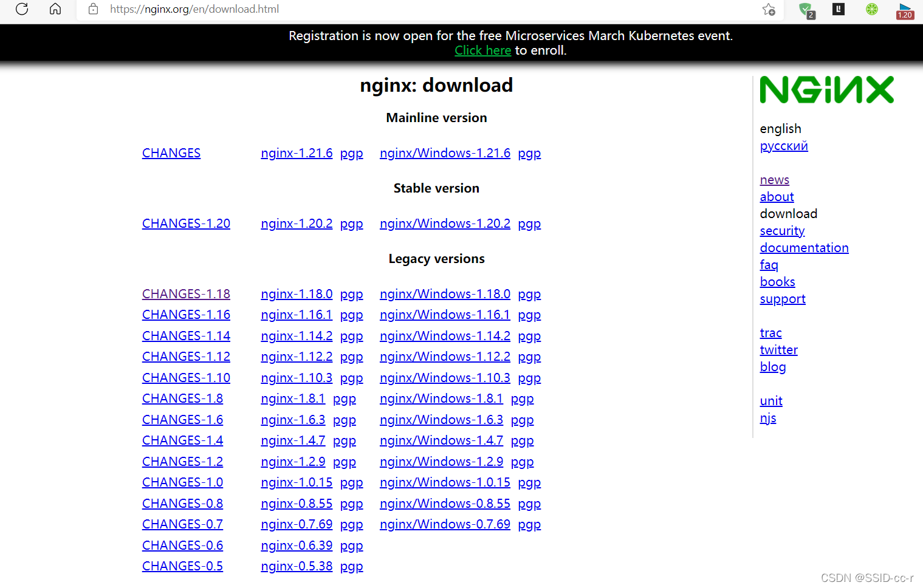Open the support page
Screen dimensions: 923x588
click(x=783, y=299)
